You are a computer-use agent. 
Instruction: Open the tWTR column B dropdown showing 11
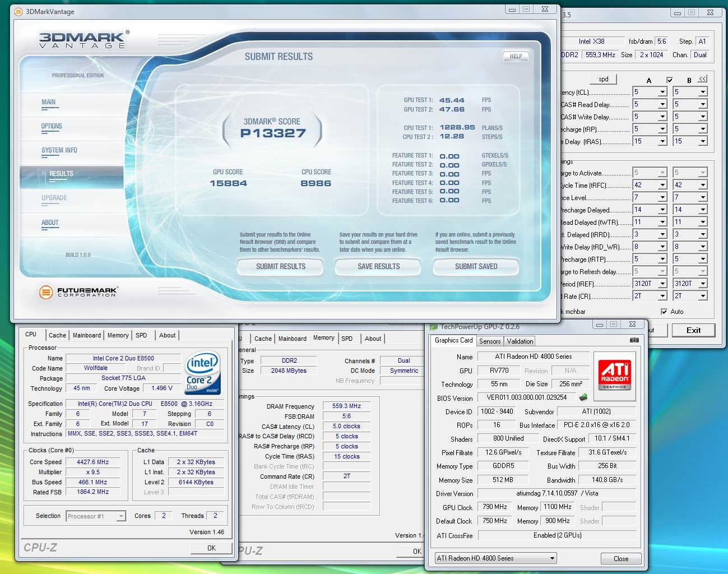703,222
